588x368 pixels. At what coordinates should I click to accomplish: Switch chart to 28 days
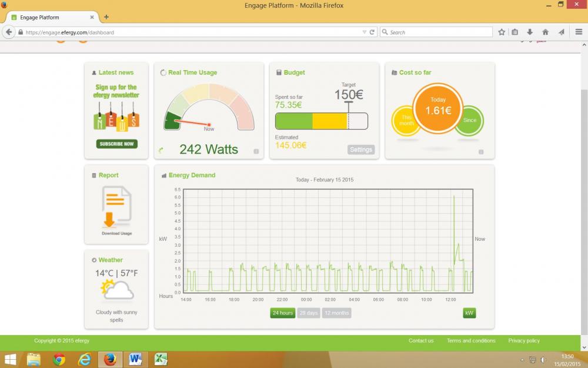coord(309,313)
